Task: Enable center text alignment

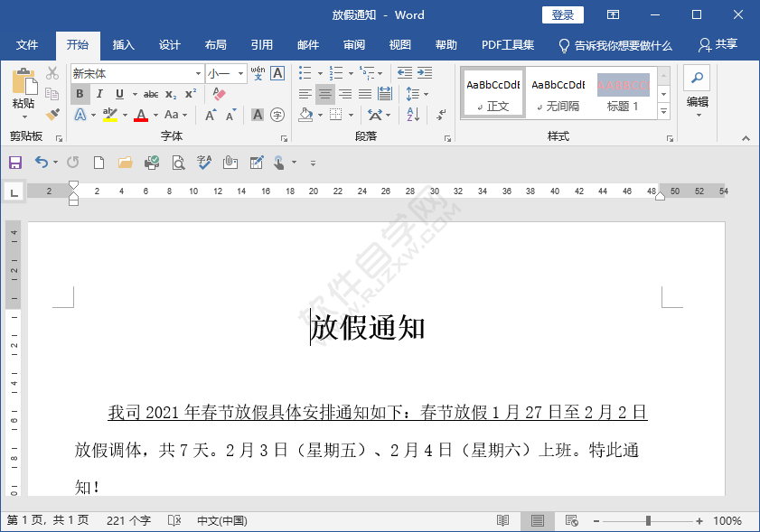Action: click(325, 93)
